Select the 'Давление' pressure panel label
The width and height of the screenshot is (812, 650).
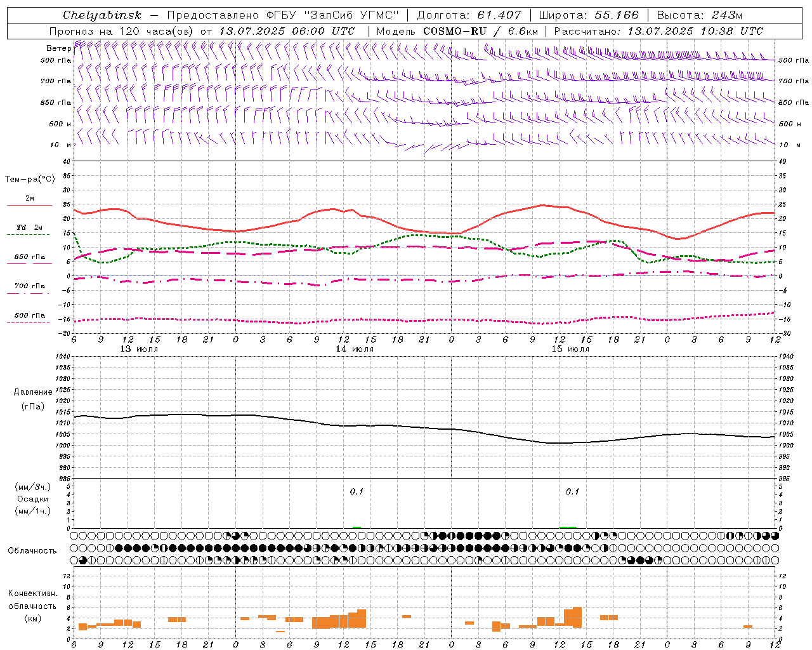(33, 392)
